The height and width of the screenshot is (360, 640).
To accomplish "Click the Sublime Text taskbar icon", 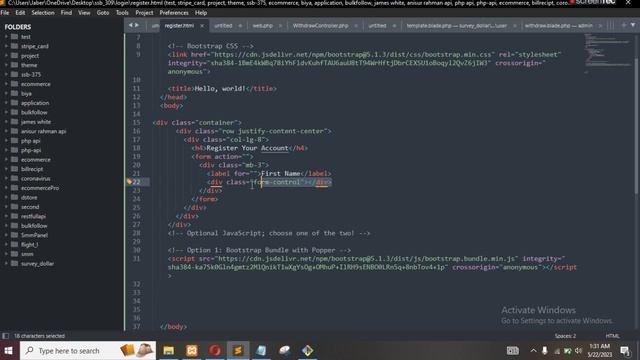I will click(x=238, y=351).
